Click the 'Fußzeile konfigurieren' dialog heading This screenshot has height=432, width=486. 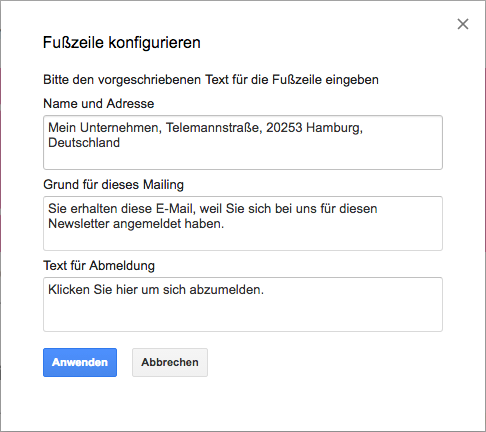122,43
